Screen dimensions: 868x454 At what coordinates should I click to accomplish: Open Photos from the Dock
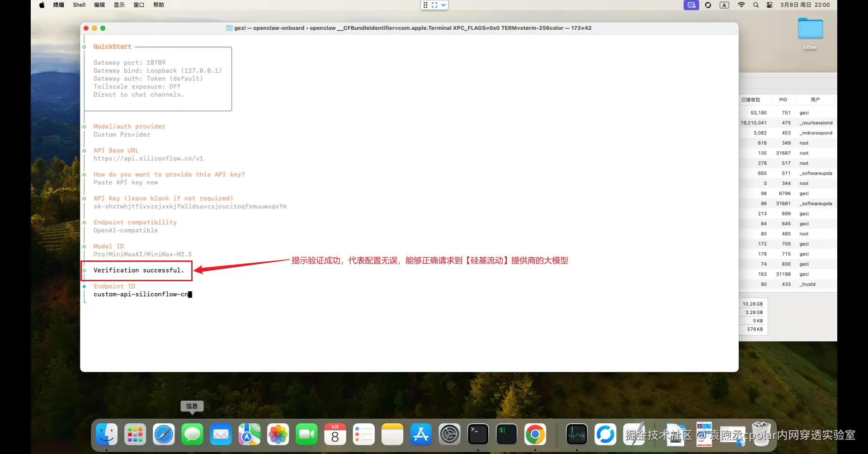pos(278,435)
